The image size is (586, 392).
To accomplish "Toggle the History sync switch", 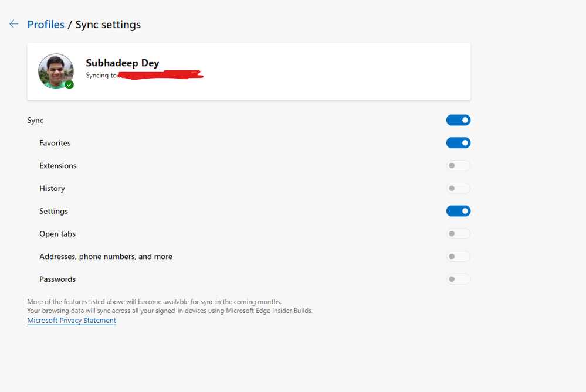I will pyautogui.click(x=458, y=188).
